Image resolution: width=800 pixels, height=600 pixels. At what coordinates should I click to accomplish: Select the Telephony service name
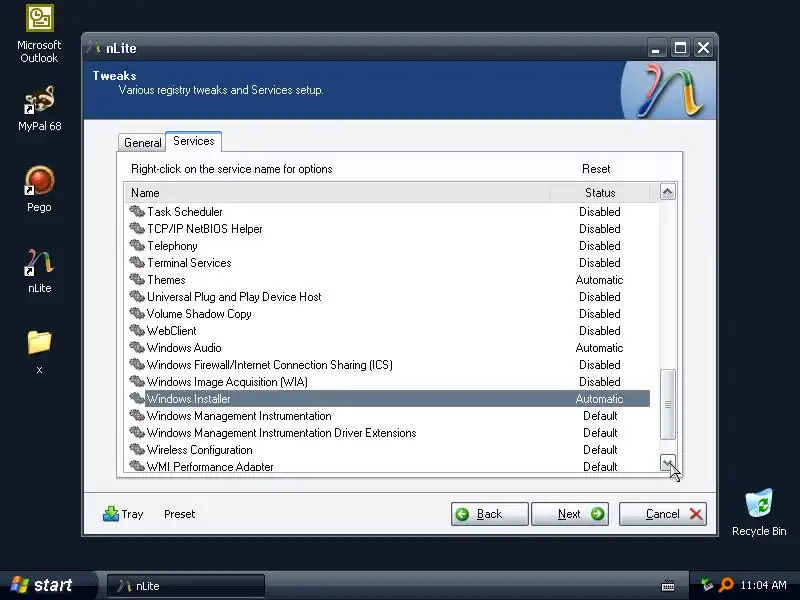(x=172, y=246)
